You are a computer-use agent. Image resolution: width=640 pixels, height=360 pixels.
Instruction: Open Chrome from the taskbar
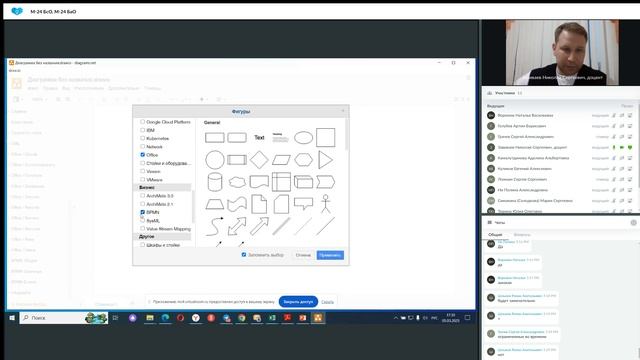point(242,318)
